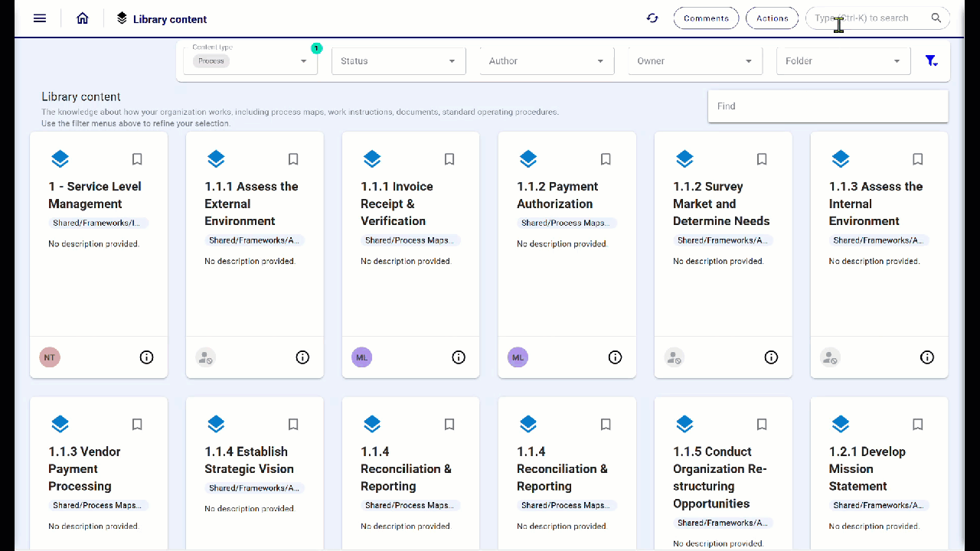
Task: Click the Comments button
Action: (706, 18)
